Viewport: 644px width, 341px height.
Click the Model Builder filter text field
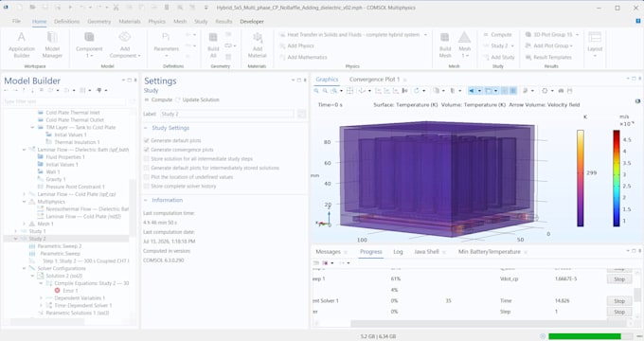click(x=65, y=101)
